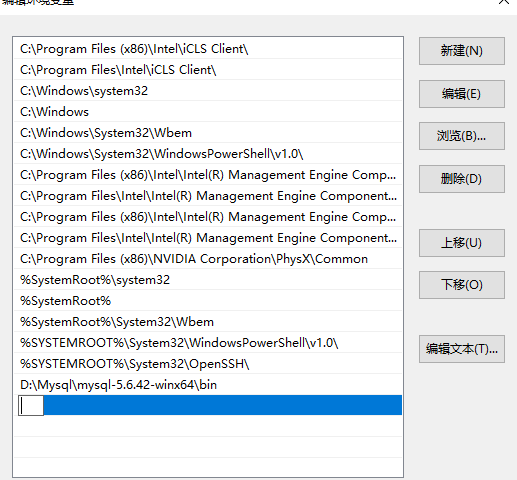Select the %SystemRoot%\system32 entry
This screenshot has height=480, width=517.
pos(208,280)
